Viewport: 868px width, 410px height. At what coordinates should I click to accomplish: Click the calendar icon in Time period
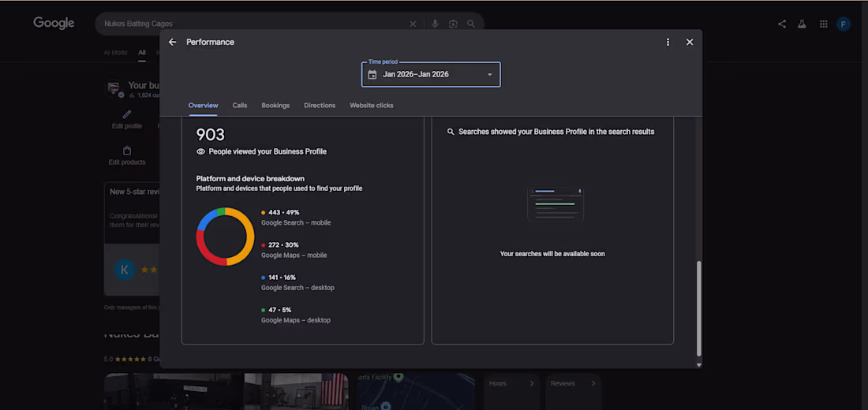372,74
